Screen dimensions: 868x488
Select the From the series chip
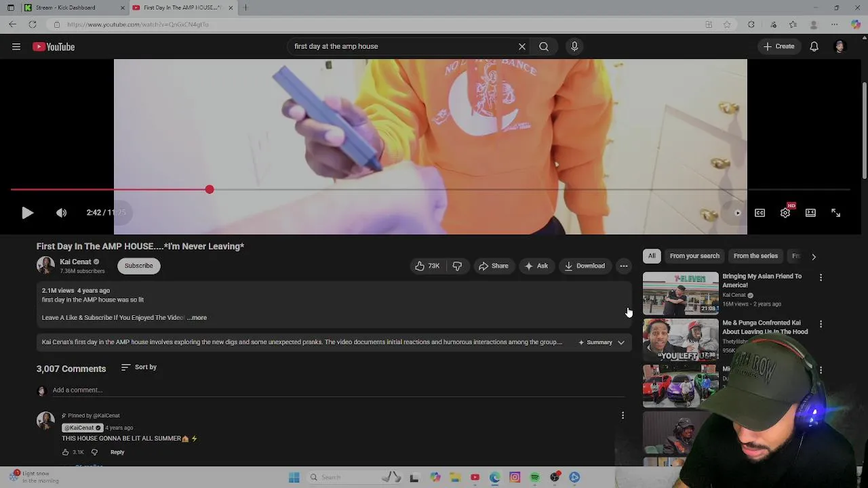[755, 256]
